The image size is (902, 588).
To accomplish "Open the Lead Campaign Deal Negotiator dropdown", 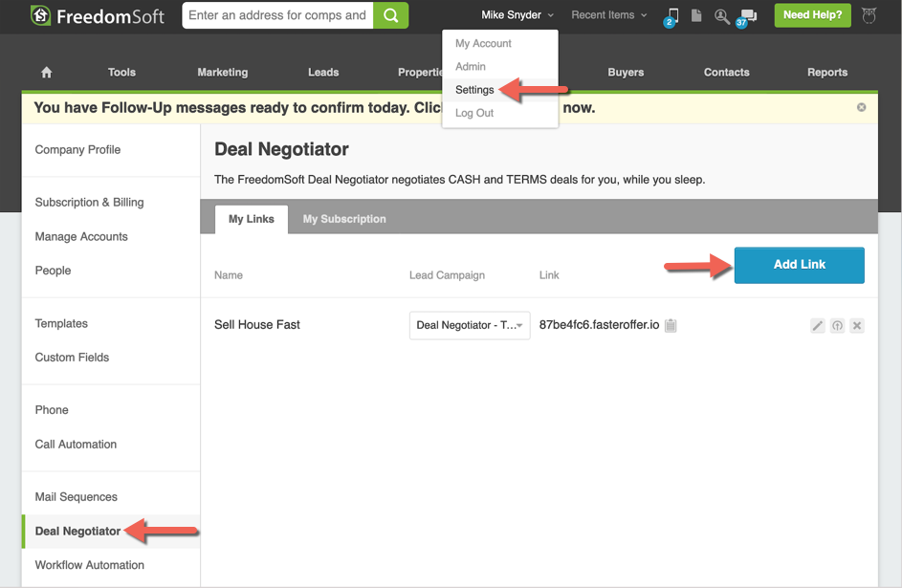I will coord(470,325).
